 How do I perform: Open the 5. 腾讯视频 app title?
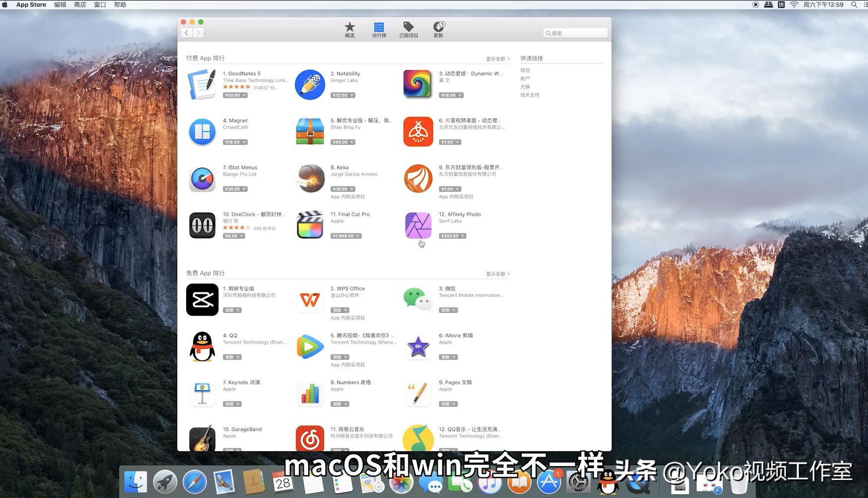[363, 336]
